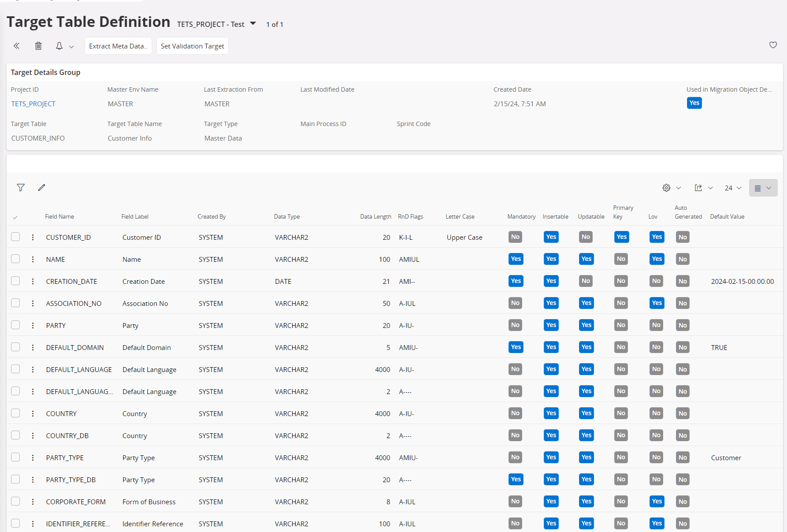Screen dimensions: 787x532
Task: Expand the TETS_PROJECT - Test record selector
Action: (253, 24)
